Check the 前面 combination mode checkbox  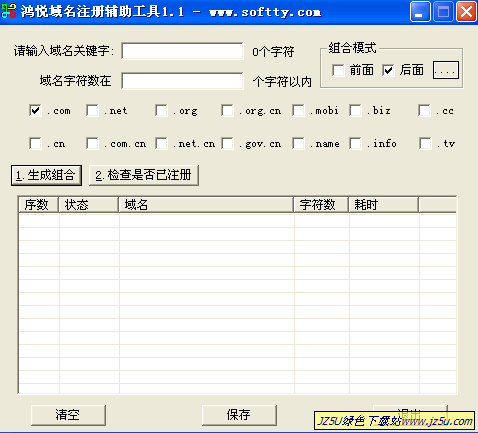338,70
